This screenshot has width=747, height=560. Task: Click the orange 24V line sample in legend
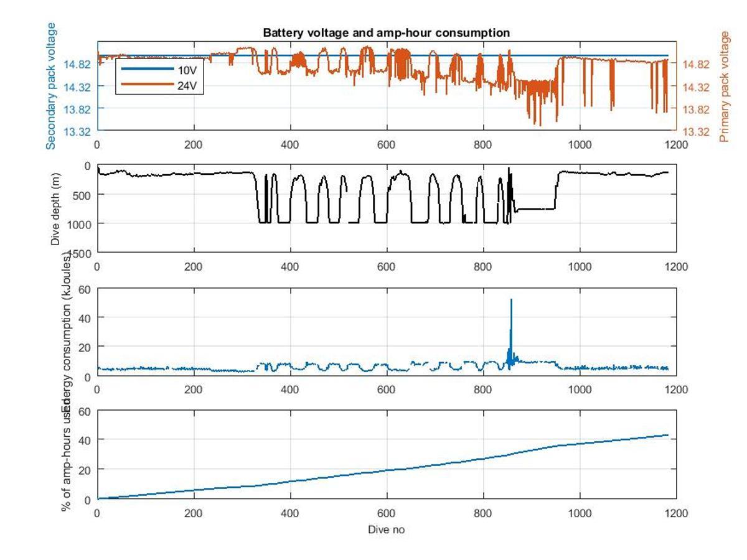[148, 85]
